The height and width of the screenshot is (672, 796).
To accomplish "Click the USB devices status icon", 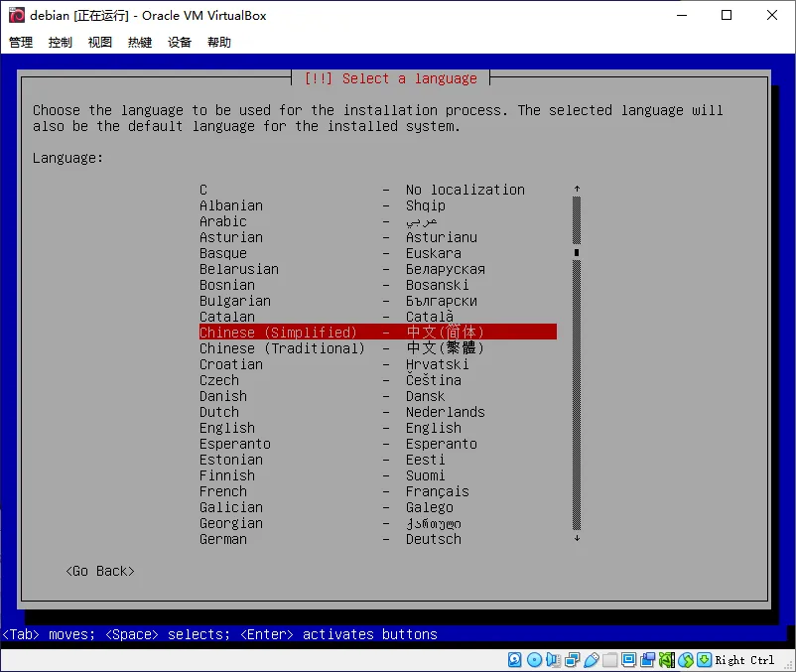I will 591,660.
